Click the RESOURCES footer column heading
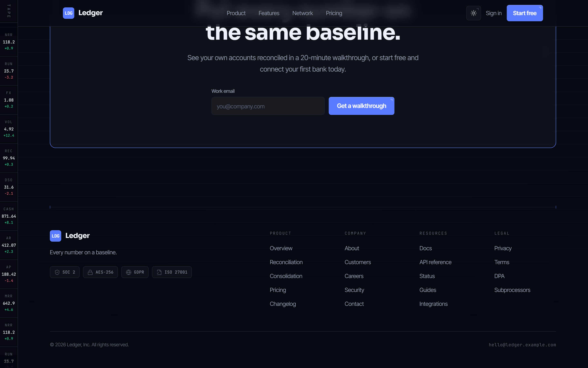Screen dimensions: 588x368 click(x=433, y=233)
